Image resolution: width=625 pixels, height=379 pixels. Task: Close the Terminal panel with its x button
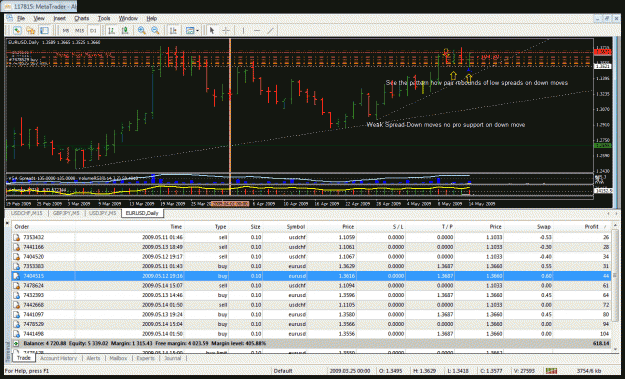[7, 224]
